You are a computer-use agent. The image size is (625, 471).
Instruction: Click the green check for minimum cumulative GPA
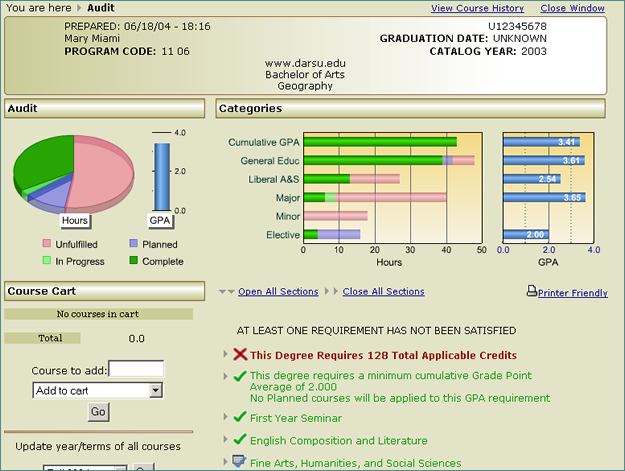240,376
